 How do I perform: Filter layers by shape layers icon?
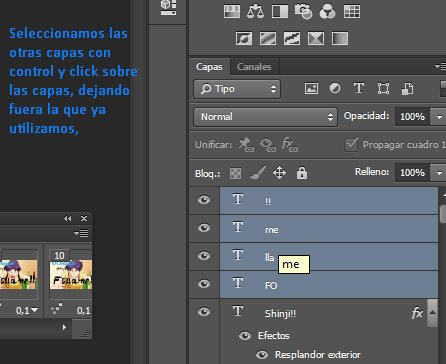pos(383,89)
